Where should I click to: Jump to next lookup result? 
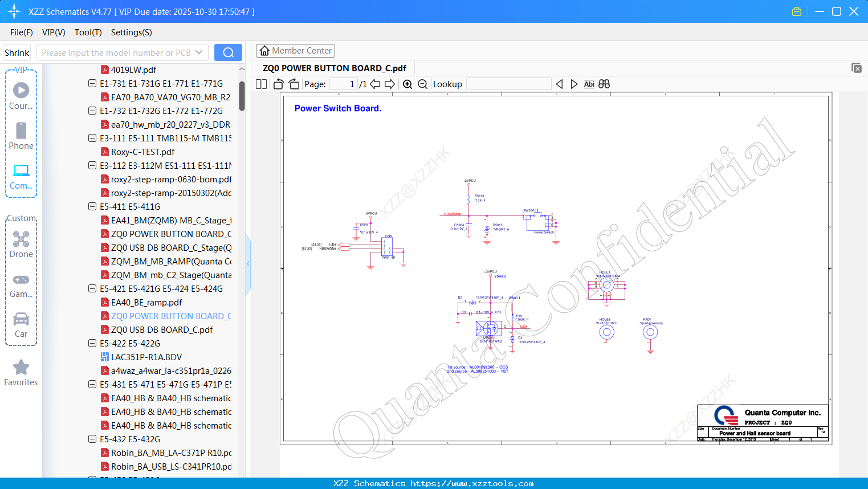coord(574,84)
